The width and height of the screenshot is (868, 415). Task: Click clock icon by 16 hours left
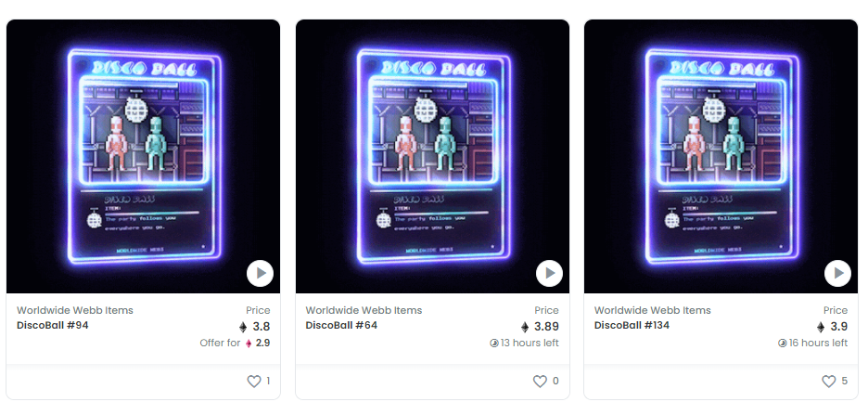tap(782, 344)
